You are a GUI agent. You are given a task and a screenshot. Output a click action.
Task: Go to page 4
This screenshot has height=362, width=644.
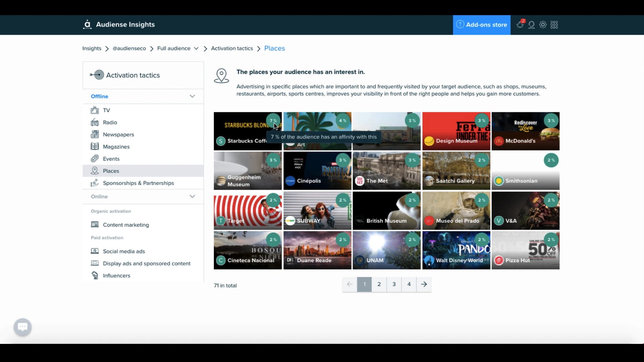(409, 284)
